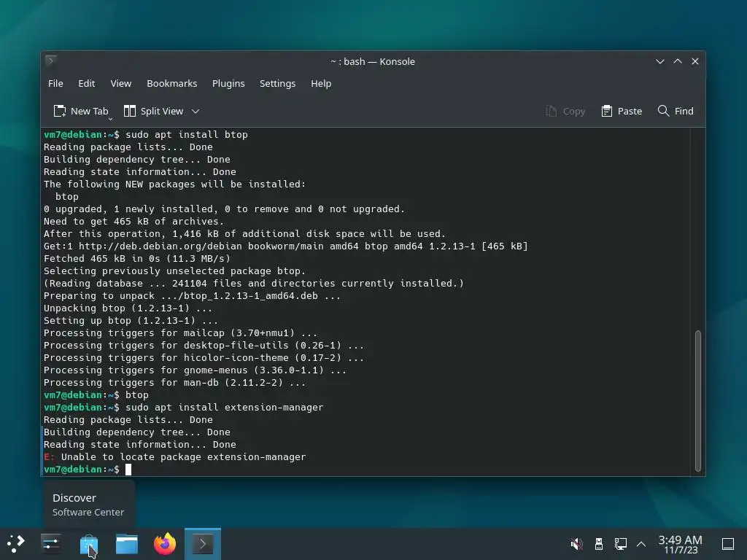Expand the Split View dropdown chevron

[196, 111]
